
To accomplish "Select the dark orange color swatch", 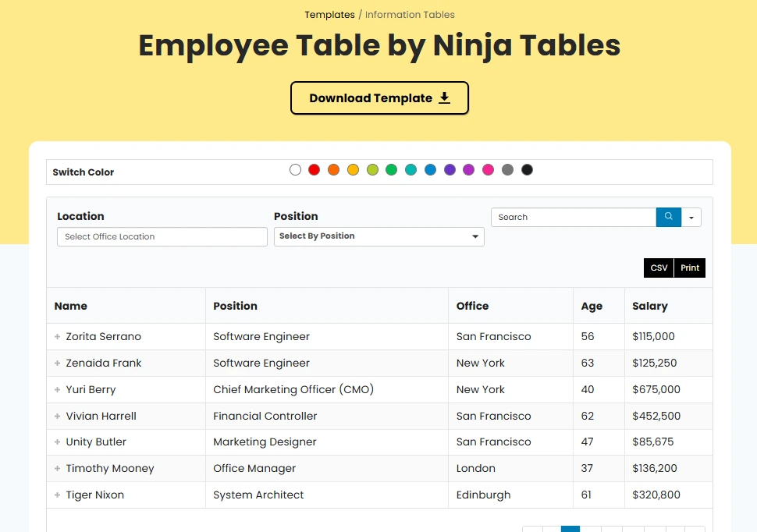I will 333,170.
